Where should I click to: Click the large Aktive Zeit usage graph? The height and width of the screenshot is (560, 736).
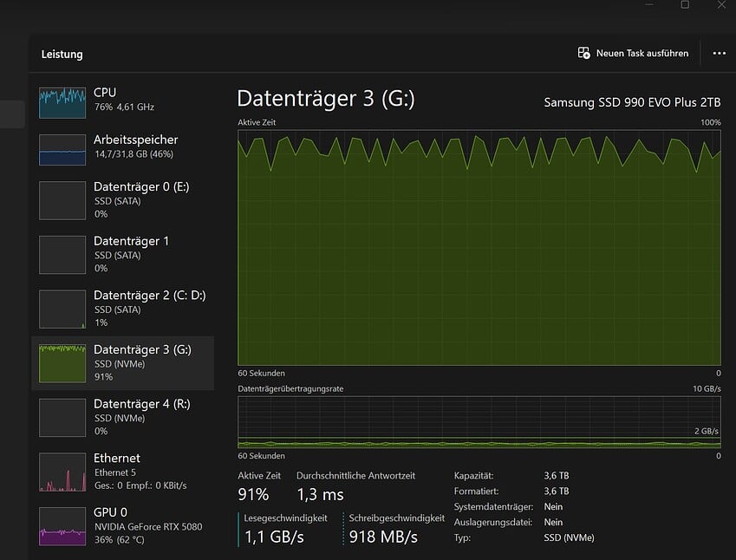pyautogui.click(x=479, y=247)
